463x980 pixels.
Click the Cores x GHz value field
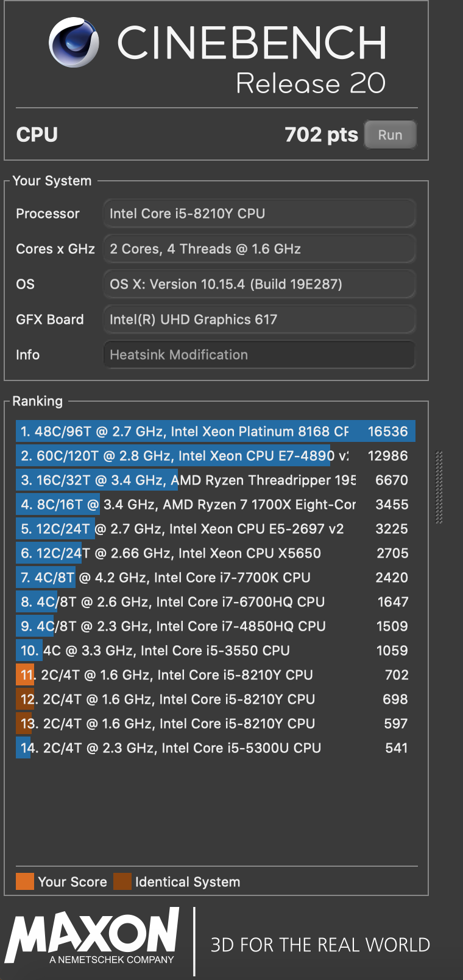(x=260, y=249)
